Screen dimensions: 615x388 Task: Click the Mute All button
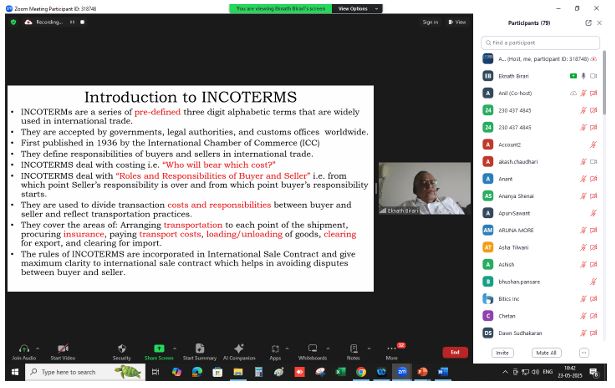pos(546,353)
